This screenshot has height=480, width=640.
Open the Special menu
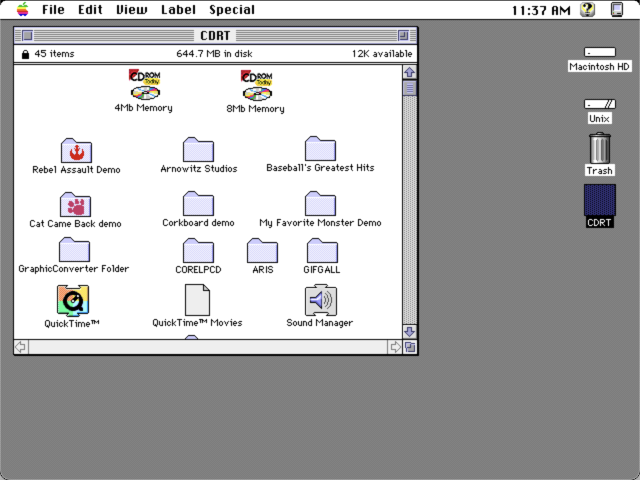[232, 9]
